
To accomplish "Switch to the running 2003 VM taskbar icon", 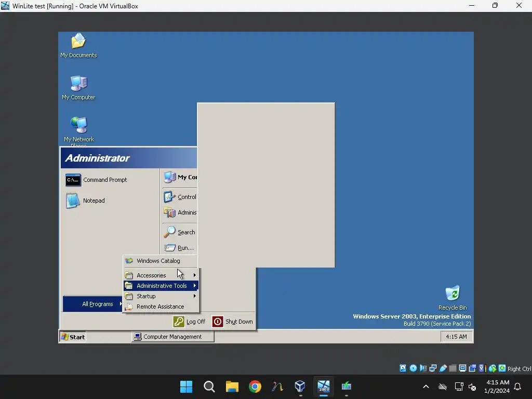I will [x=323, y=387].
